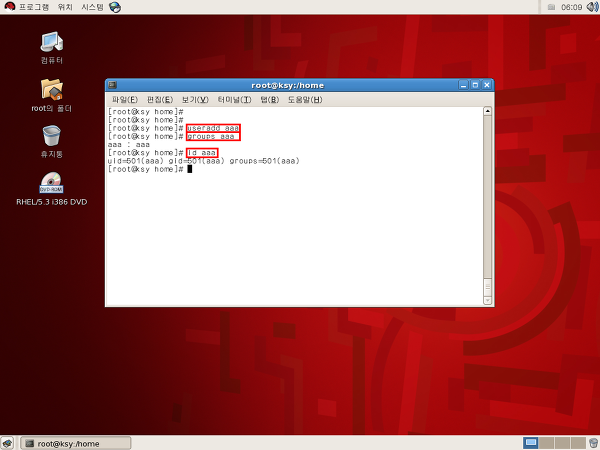Click the 'useradd aaa' command text

213,128
